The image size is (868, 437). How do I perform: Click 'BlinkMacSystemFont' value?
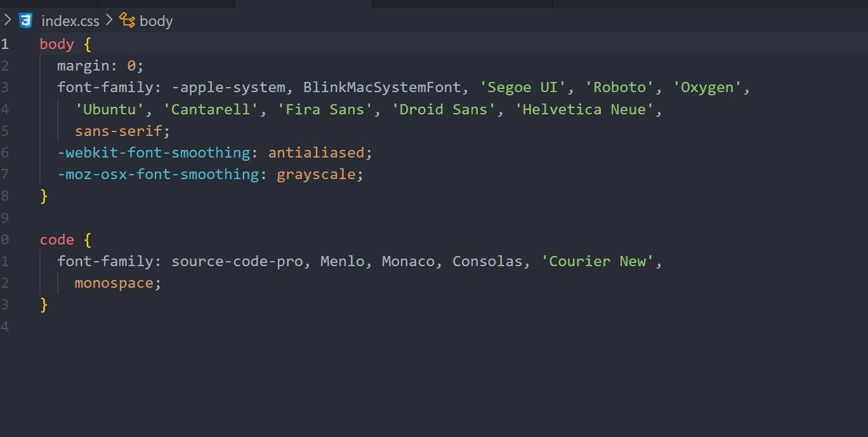382,87
